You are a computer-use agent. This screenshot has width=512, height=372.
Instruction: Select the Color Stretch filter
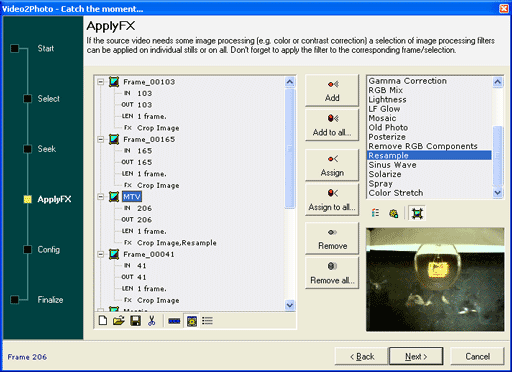(x=429, y=193)
